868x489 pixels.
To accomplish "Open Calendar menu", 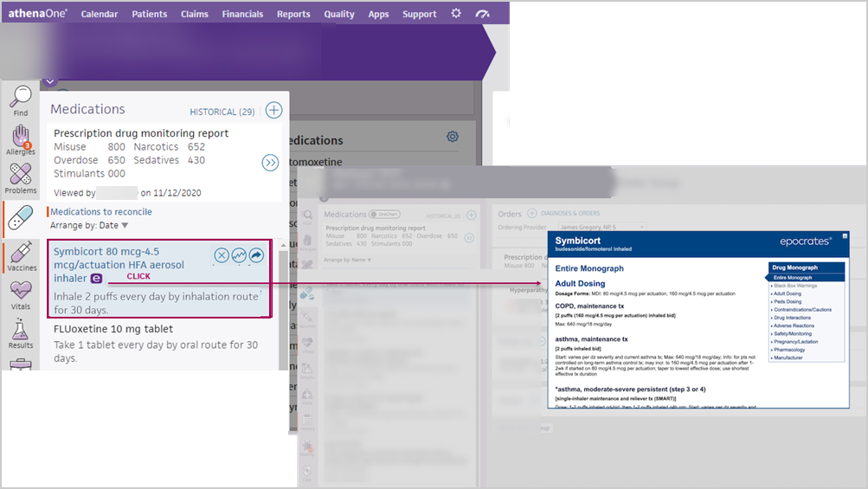I will [x=100, y=14].
